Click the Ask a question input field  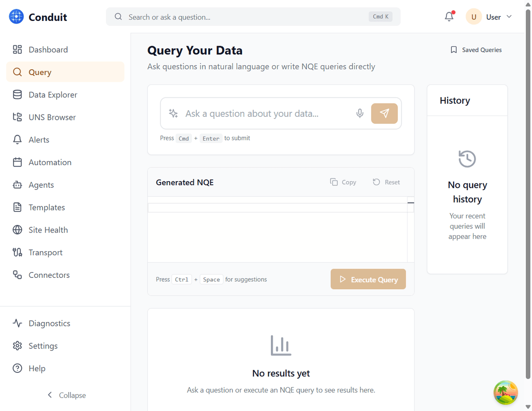pyautogui.click(x=257, y=113)
